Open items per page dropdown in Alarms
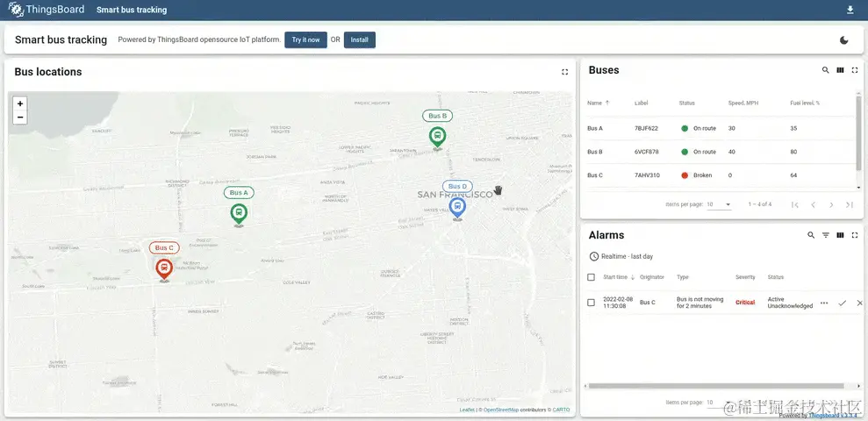This screenshot has height=421, width=868. pyautogui.click(x=719, y=403)
